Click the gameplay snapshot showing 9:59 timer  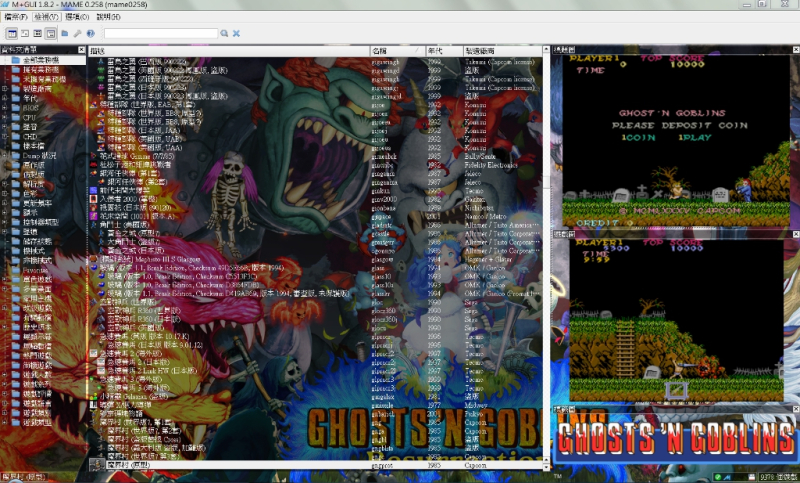[x=676, y=320]
